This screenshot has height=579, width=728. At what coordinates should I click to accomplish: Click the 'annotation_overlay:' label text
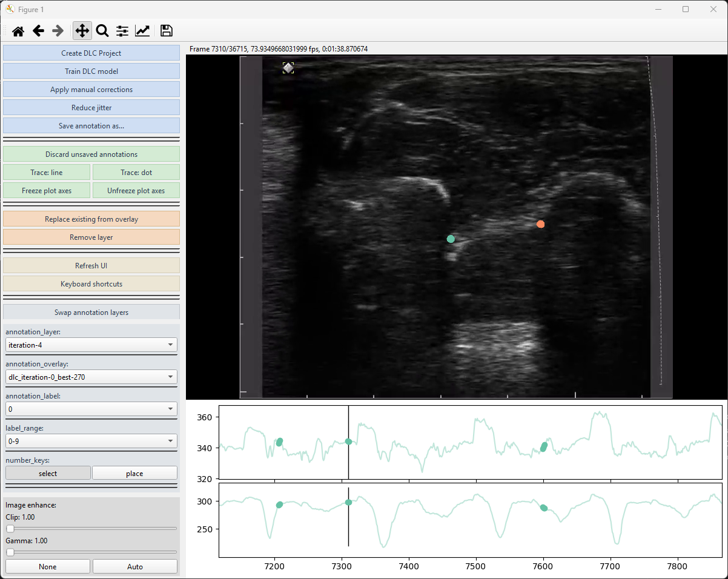click(x=37, y=364)
